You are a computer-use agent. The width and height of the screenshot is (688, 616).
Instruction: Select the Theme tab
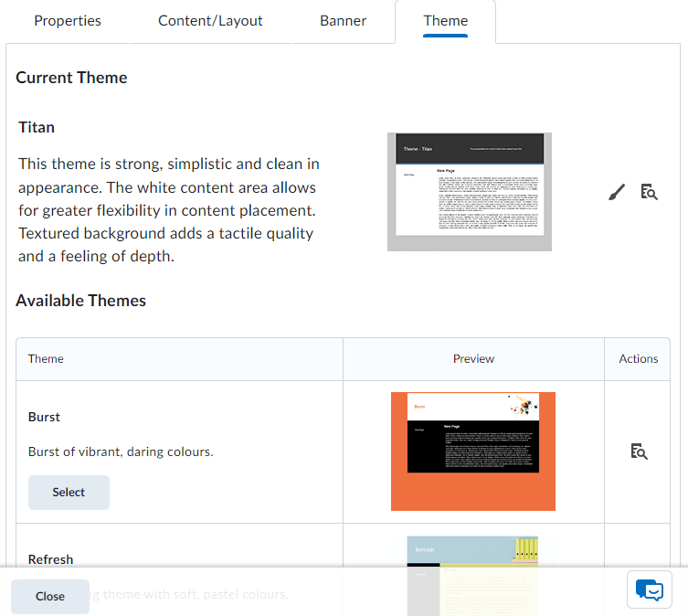tap(446, 20)
